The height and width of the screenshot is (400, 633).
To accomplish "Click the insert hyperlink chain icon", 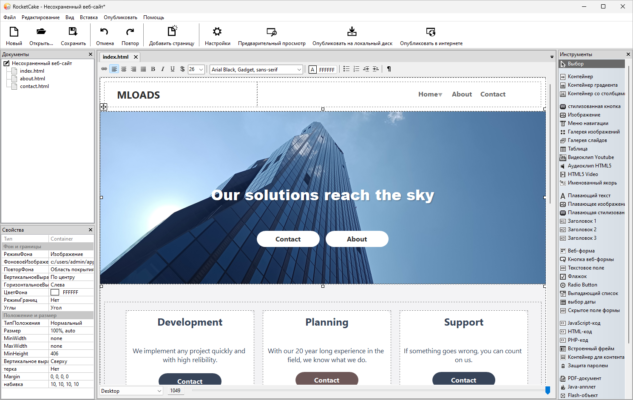I will pos(104,69).
